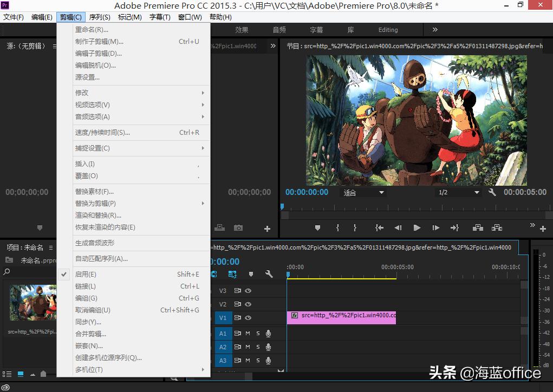Click the Lift icon in Program Monitor
The height and width of the screenshot is (392, 553).
[x=478, y=226]
